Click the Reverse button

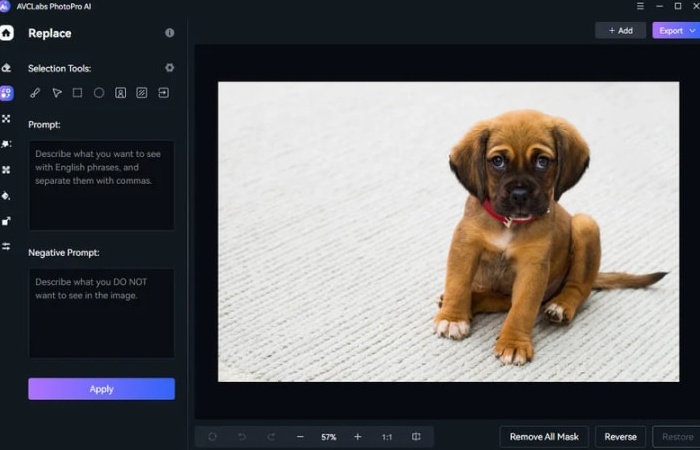click(x=620, y=437)
